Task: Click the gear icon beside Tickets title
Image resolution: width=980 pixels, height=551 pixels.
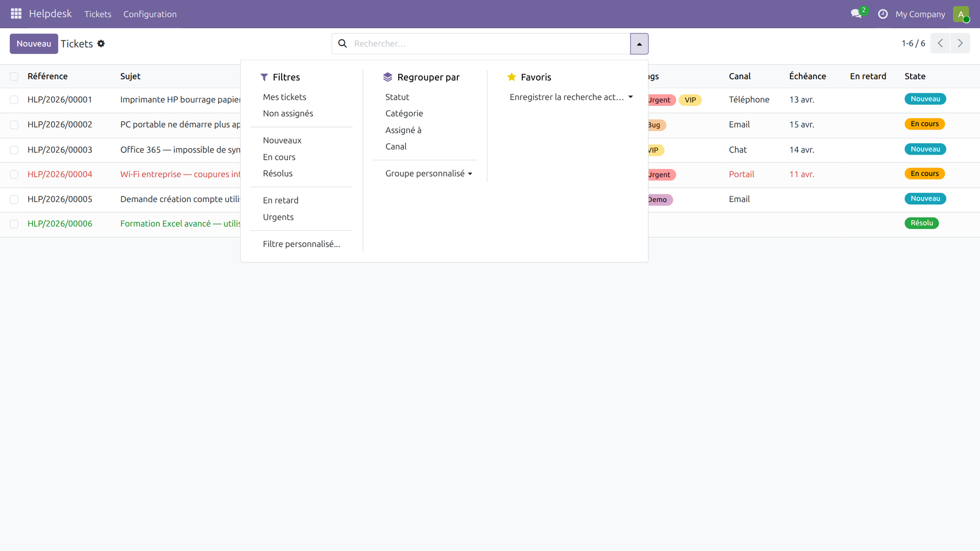Action: (x=101, y=43)
